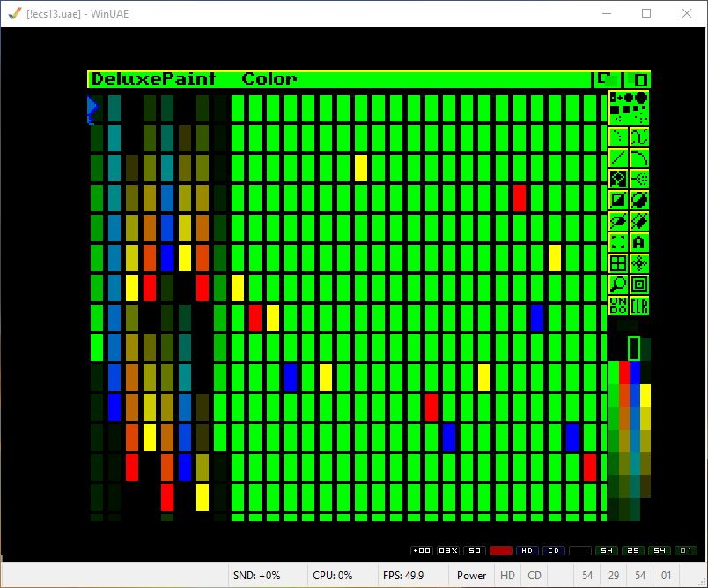Toggle the grid snapping tool
The image size is (708, 588).
tap(618, 263)
